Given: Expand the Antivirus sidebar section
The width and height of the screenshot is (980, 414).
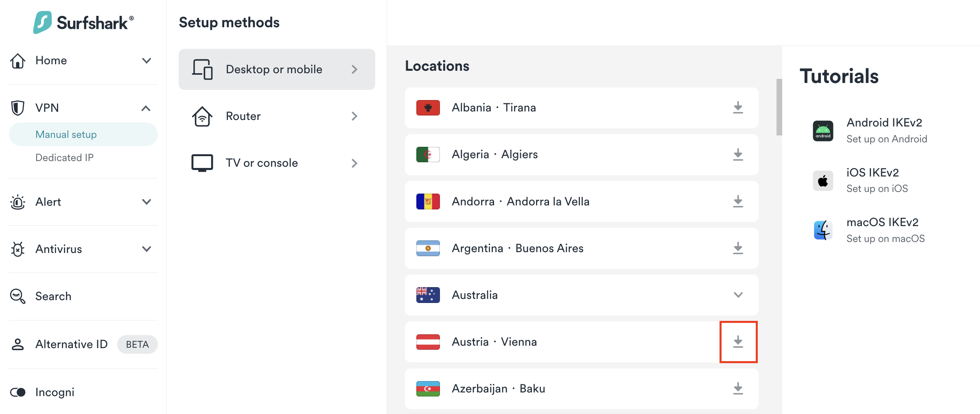Looking at the screenshot, I should (x=147, y=249).
